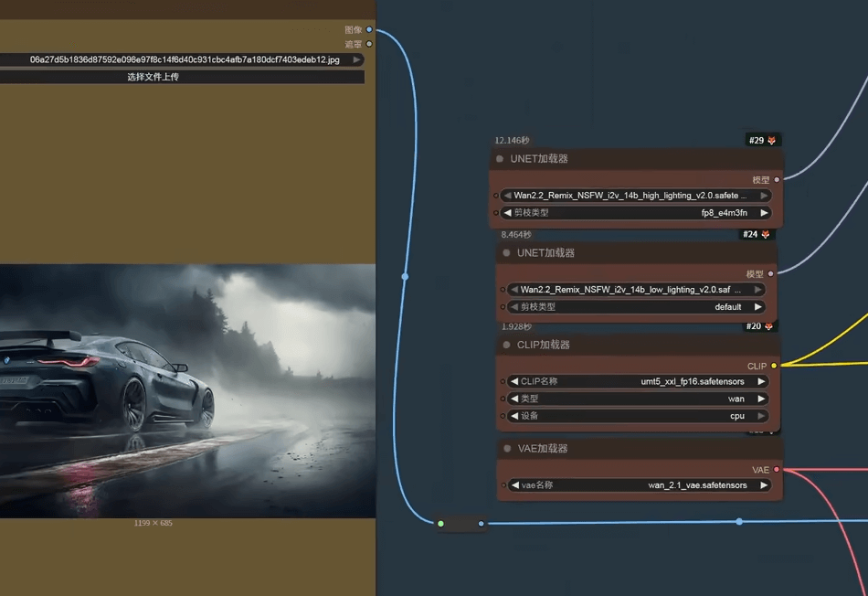
Task: Click the #29 node ID badge
Action: [x=762, y=140]
